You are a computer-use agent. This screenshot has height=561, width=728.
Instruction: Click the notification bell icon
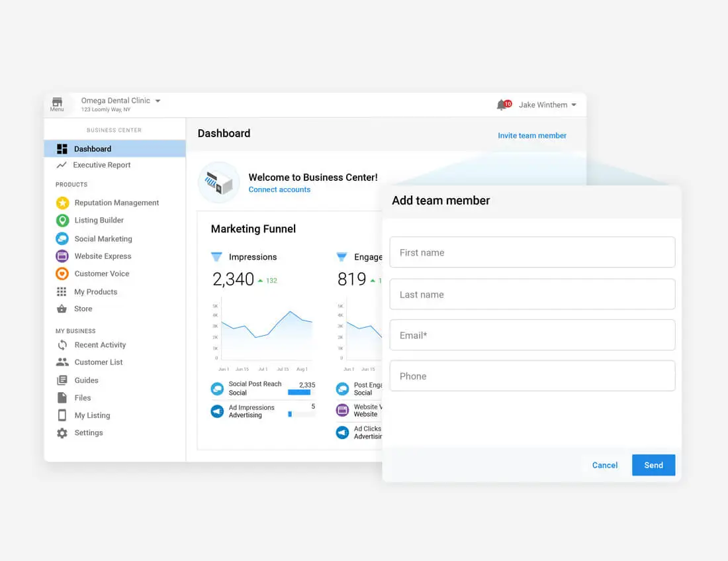(501, 105)
